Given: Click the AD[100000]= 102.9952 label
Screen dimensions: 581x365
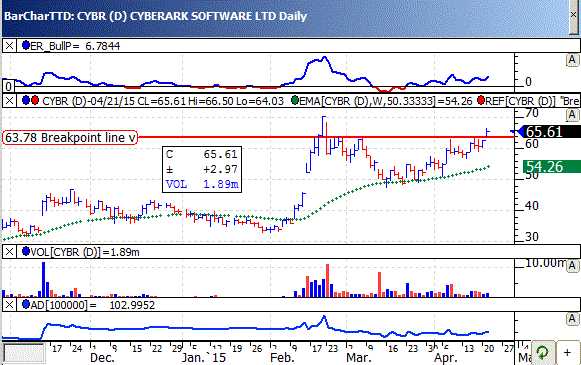Looking at the screenshot, I should pos(93,305).
